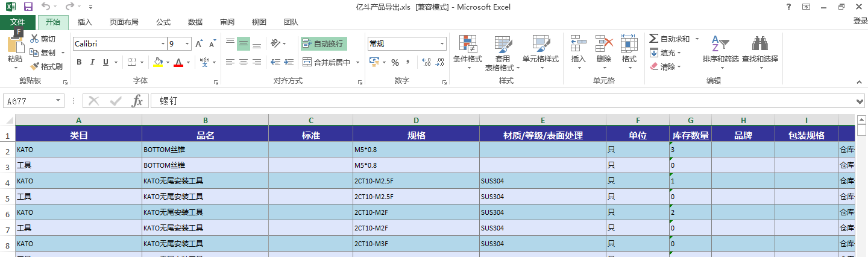Click the Format Painter brush icon

pos(34,66)
